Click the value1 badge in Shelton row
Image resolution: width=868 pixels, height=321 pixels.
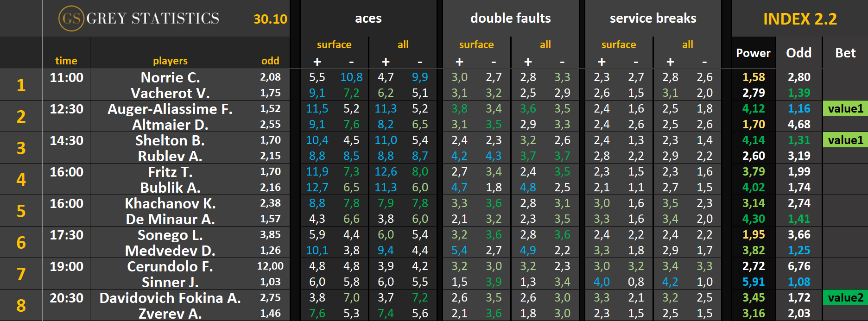pos(845,140)
